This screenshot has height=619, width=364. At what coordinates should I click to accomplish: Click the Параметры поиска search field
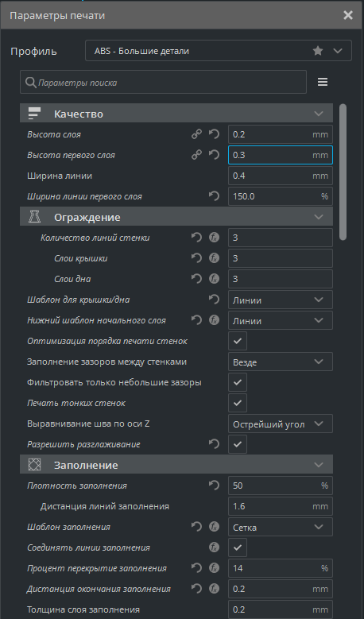click(x=163, y=82)
